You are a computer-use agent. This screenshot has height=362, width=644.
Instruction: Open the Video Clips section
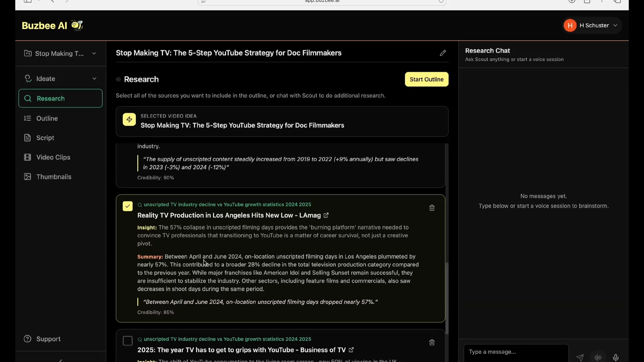60,157
